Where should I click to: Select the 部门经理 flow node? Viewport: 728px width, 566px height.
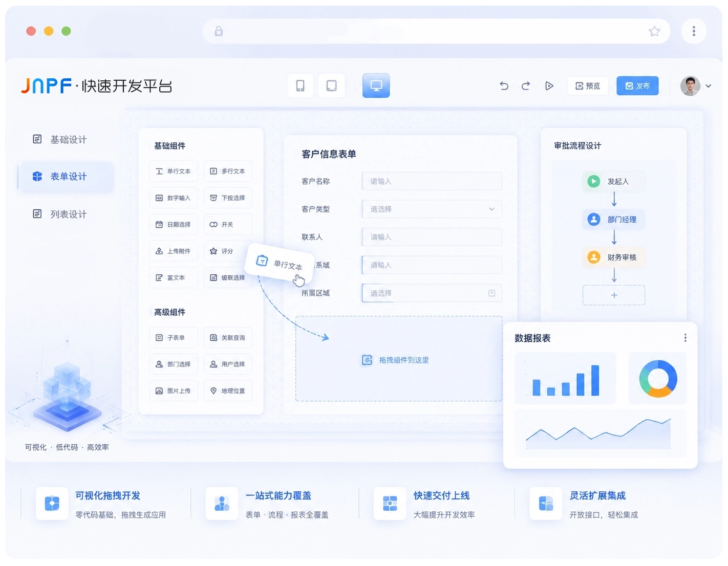(x=613, y=220)
